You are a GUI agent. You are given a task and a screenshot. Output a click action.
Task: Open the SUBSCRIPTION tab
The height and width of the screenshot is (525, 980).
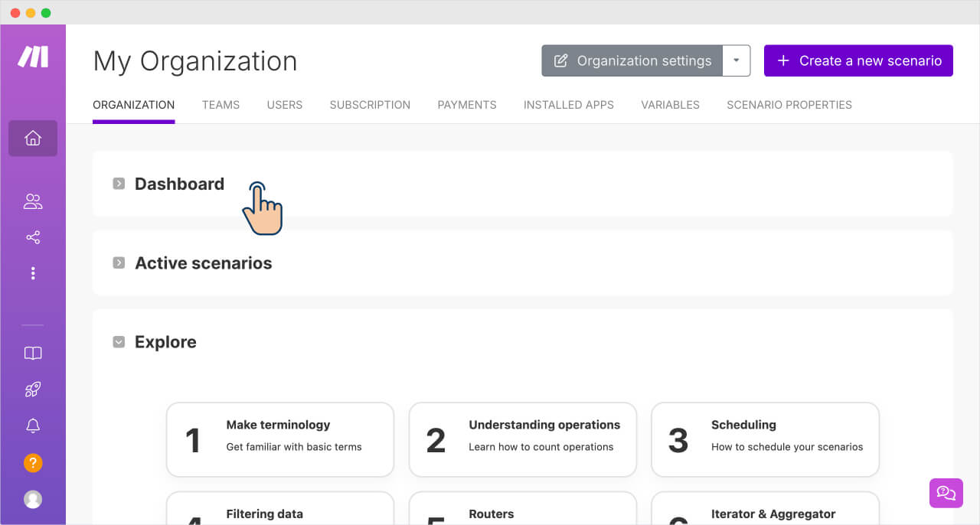[370, 105]
